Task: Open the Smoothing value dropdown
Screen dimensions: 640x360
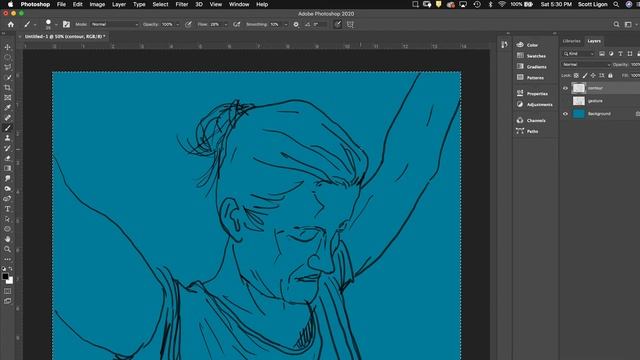Action: point(286,24)
